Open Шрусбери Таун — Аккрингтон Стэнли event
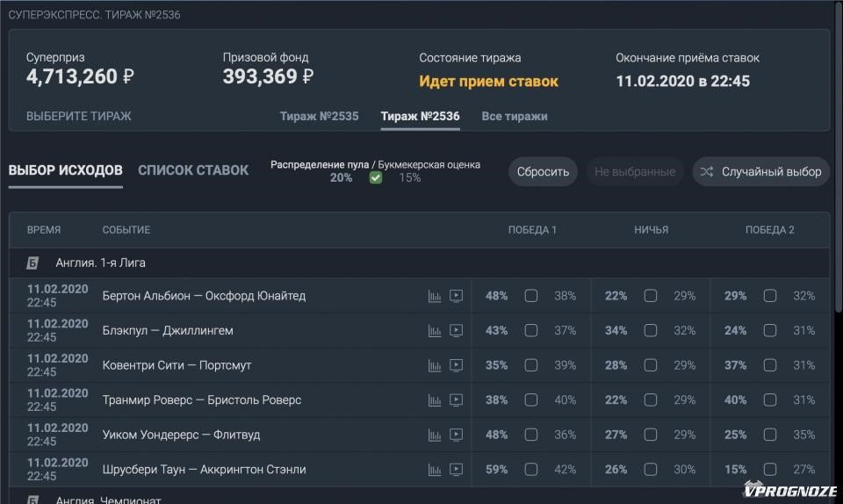The height and width of the screenshot is (504, 843). [x=205, y=470]
